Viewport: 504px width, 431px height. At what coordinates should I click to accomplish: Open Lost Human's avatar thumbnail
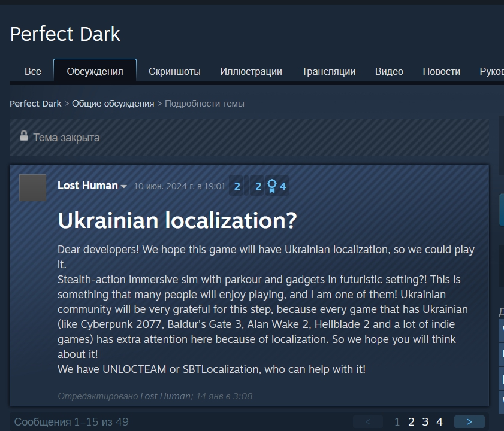[32, 187]
